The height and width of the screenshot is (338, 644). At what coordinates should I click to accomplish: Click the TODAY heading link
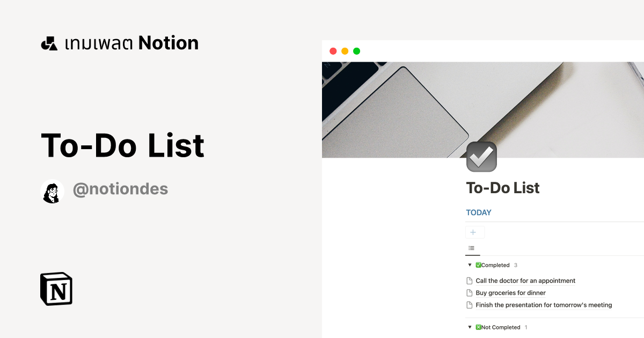(478, 212)
